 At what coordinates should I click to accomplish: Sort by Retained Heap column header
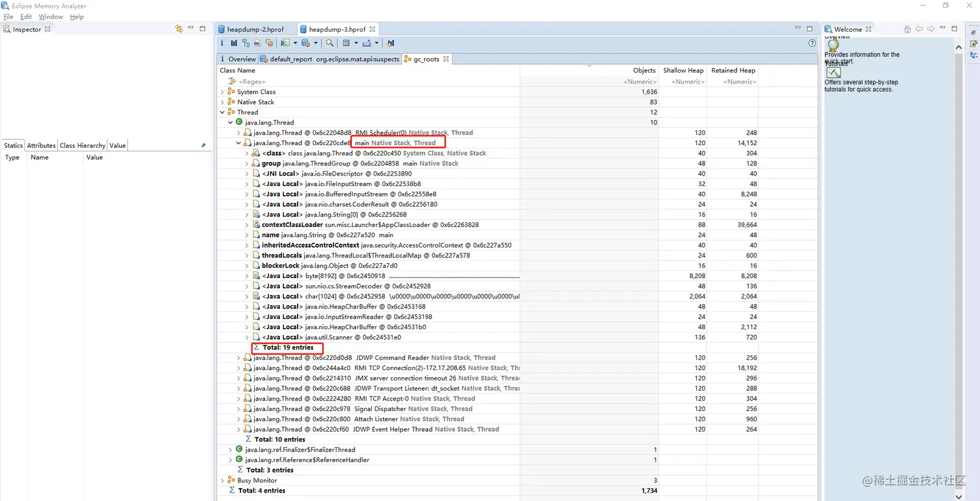tap(733, 71)
